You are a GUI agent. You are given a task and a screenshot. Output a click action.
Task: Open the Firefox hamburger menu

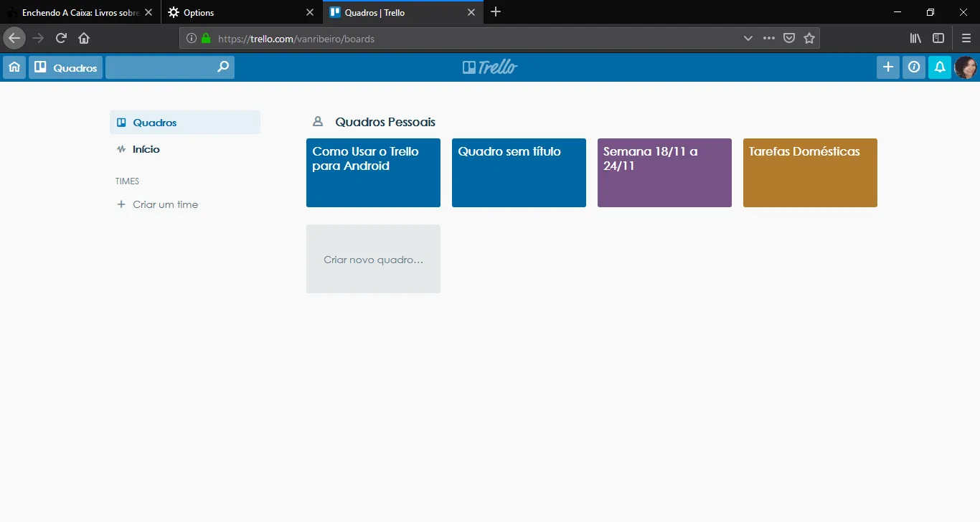[966, 38]
